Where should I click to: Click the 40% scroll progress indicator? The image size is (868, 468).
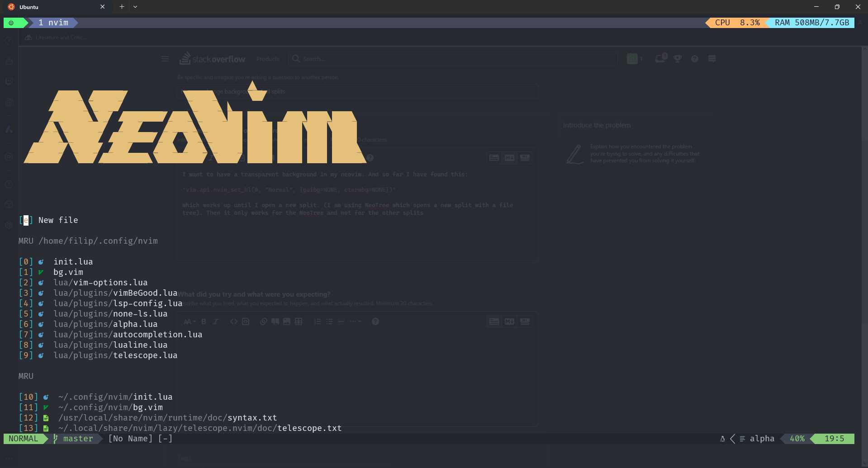click(797, 439)
